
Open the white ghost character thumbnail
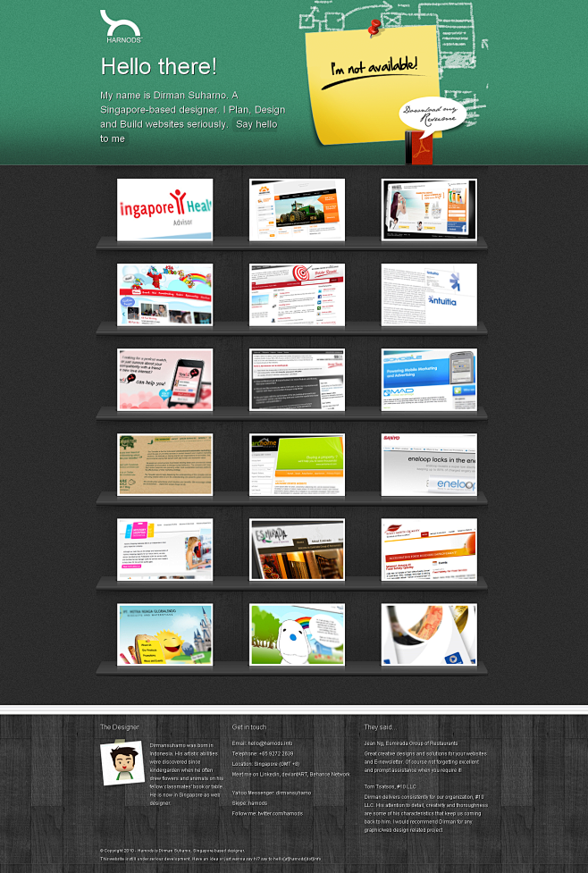297,634
